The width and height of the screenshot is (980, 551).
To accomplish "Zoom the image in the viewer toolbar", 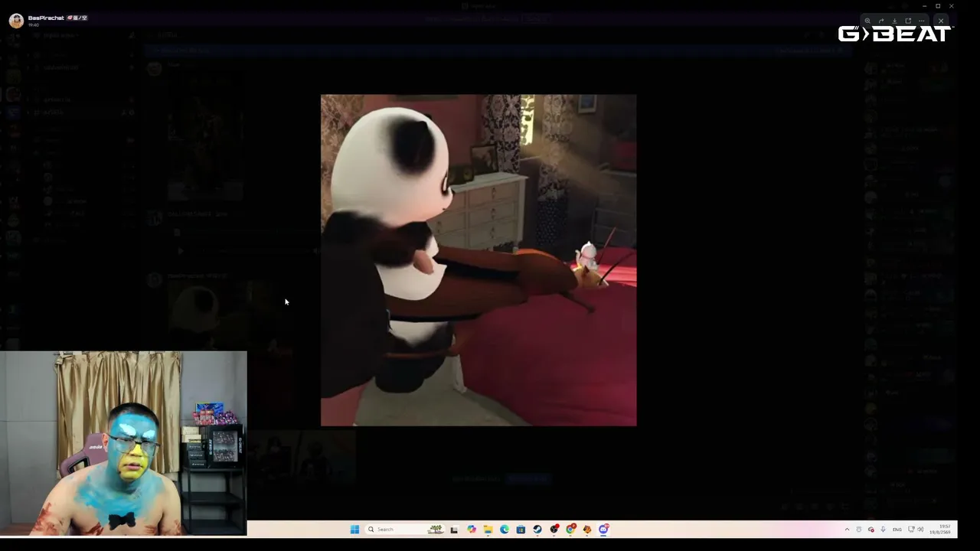I will (x=867, y=21).
